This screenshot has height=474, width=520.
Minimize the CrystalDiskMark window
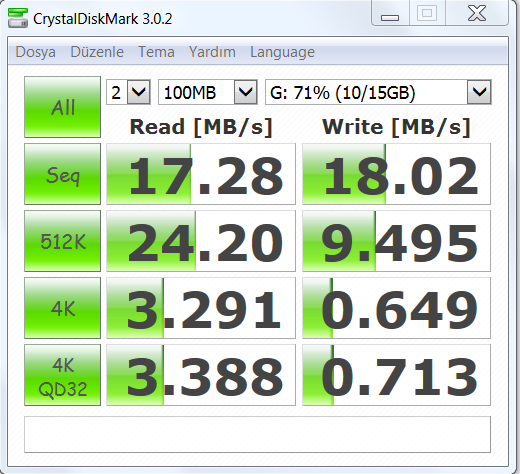point(390,14)
